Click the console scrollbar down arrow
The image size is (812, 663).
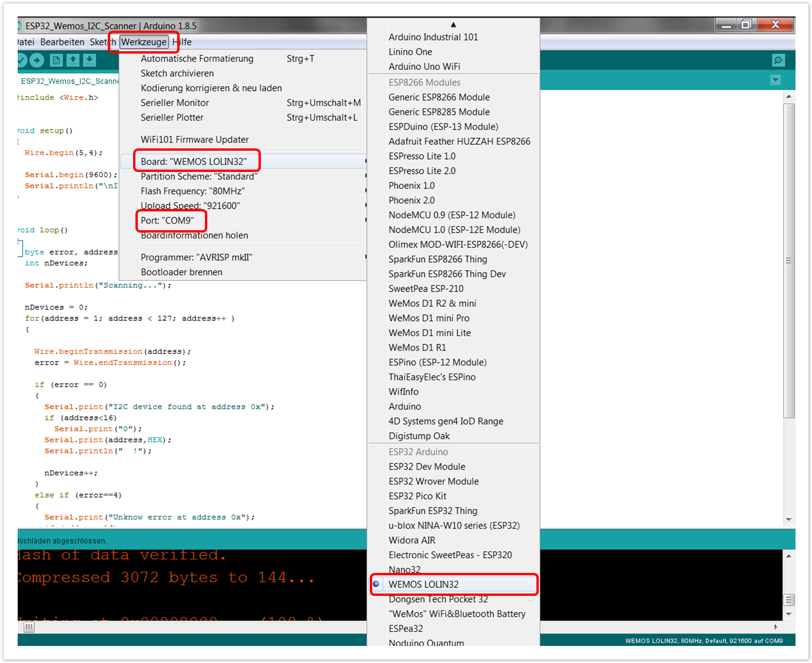[789, 614]
